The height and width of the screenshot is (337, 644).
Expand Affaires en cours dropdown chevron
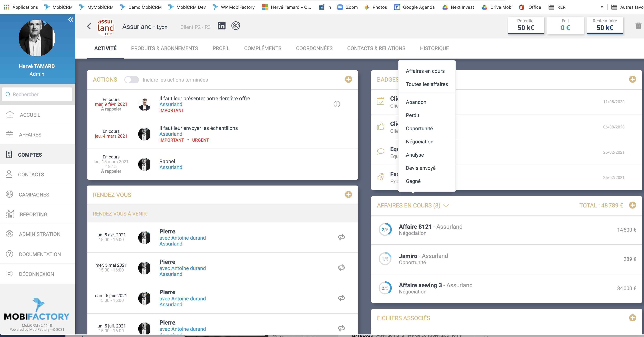(x=446, y=205)
